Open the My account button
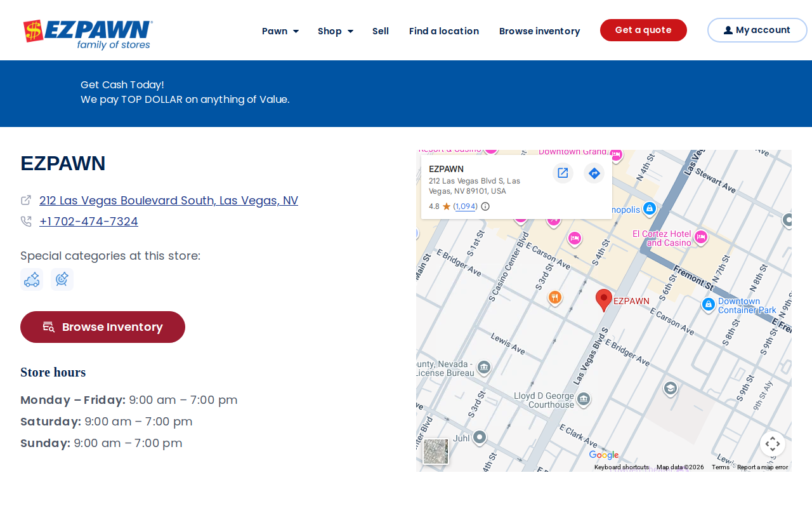The height and width of the screenshot is (508, 812). [757, 30]
